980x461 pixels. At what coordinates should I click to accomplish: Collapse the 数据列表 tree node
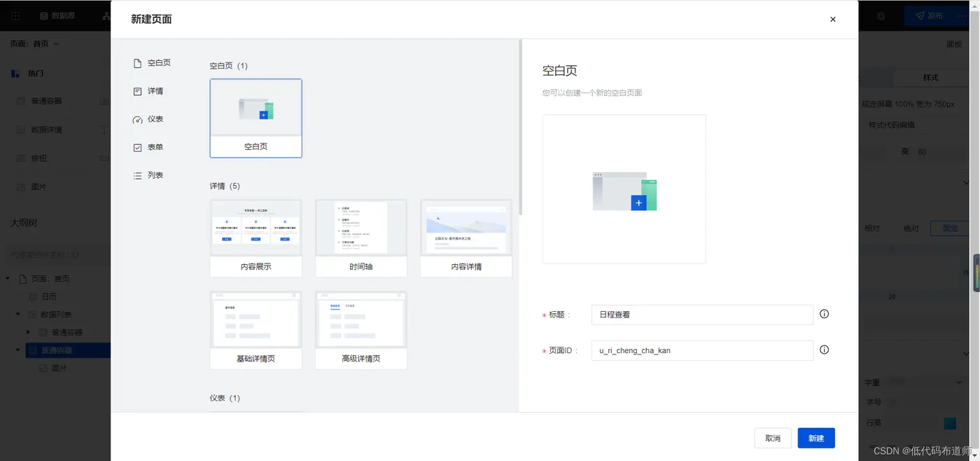(x=18, y=315)
